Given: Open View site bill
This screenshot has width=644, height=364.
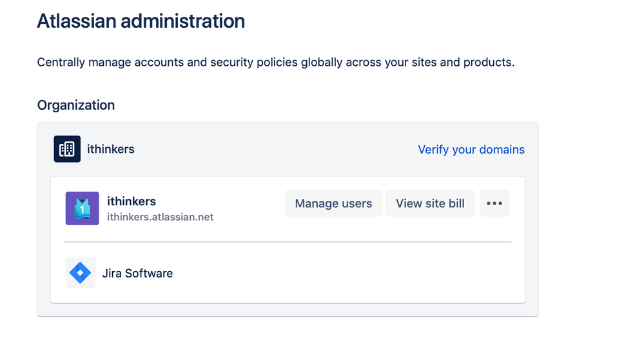Looking at the screenshot, I should click(x=430, y=203).
